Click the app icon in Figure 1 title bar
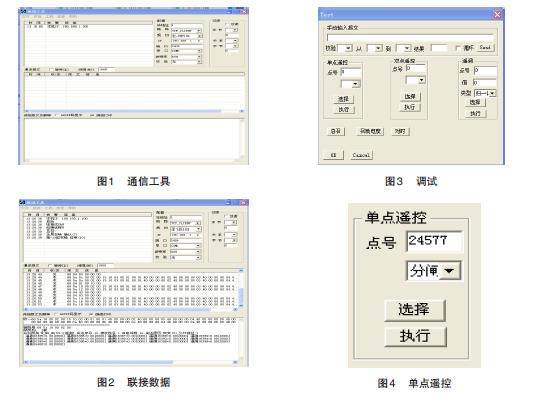 click(x=23, y=11)
